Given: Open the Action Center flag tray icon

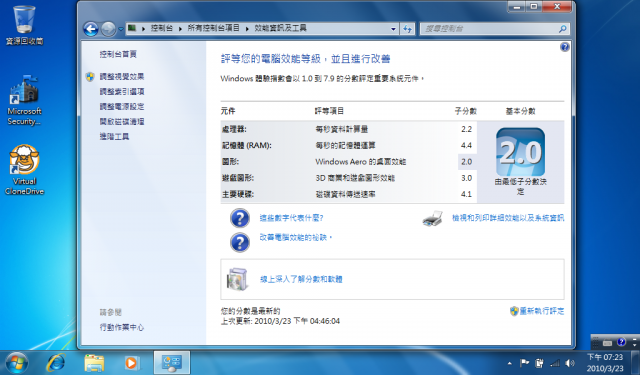Looking at the screenshot, I should click(524, 363).
